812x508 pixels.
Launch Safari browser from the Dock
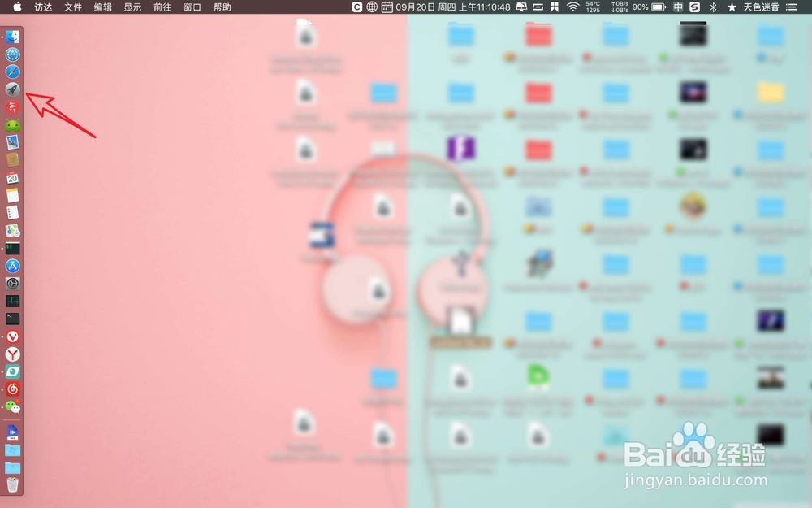(11, 72)
